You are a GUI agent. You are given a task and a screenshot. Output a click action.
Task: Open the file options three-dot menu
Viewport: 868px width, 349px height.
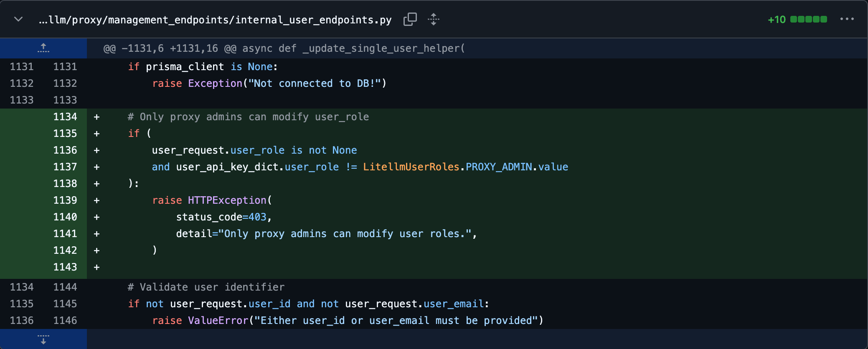(x=847, y=19)
